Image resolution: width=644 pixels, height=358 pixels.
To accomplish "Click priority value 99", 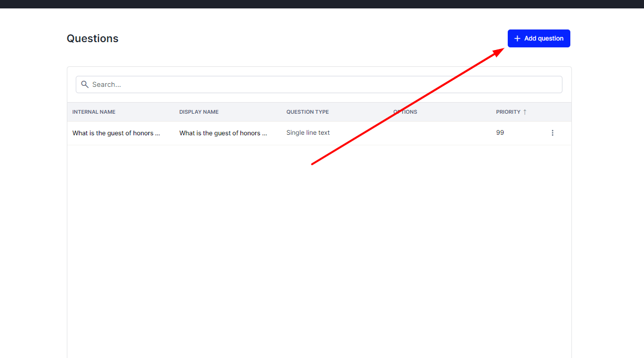I will tap(500, 133).
